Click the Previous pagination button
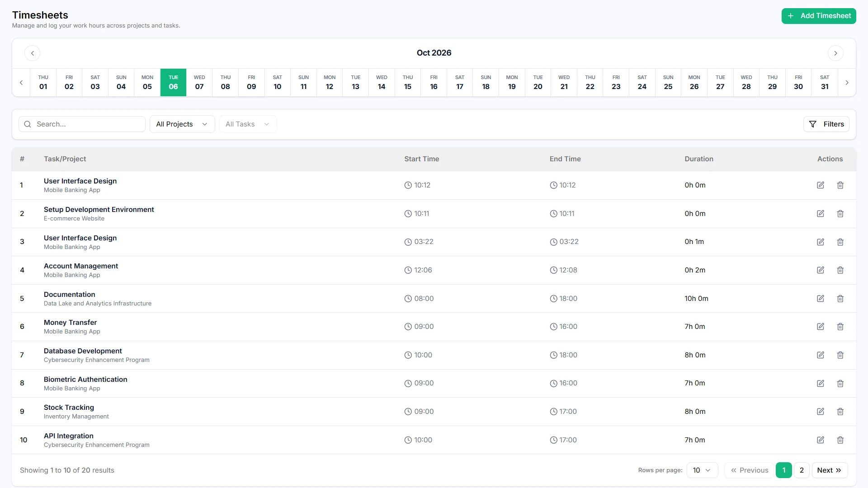The image size is (868, 488). point(749,470)
